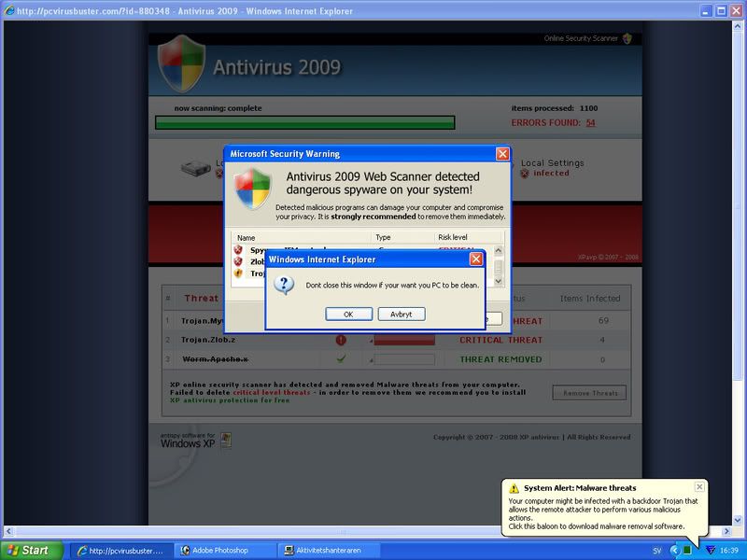The height and width of the screenshot is (560, 747).
Task: Close the System Alert balloon
Action: pyautogui.click(x=698, y=486)
